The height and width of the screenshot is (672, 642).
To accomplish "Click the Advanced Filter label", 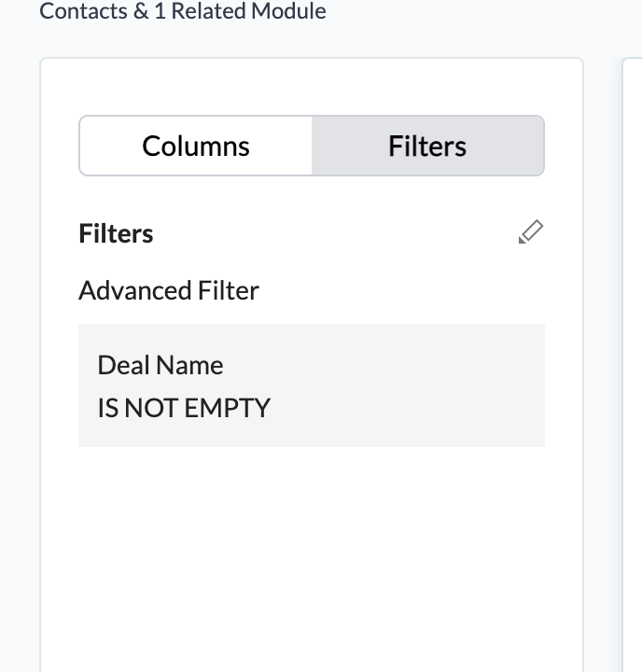I will click(x=169, y=290).
